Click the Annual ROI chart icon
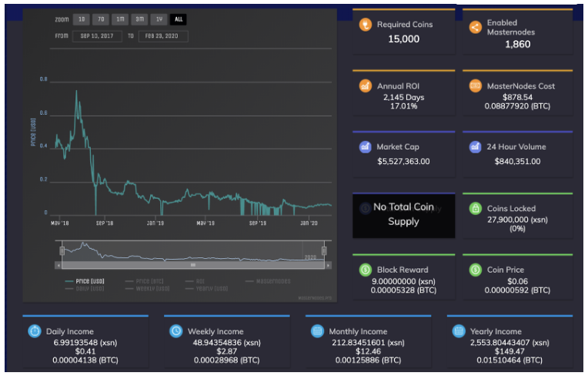The height and width of the screenshot is (376, 588). coord(365,86)
